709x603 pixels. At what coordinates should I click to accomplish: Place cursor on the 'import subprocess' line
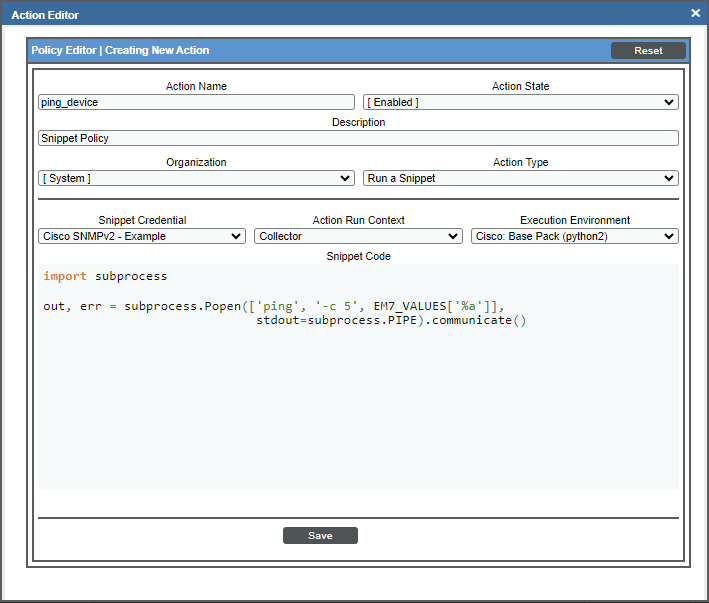point(106,276)
